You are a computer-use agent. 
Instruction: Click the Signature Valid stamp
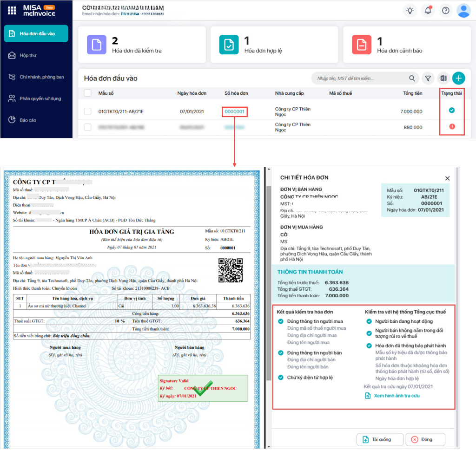click(x=203, y=388)
